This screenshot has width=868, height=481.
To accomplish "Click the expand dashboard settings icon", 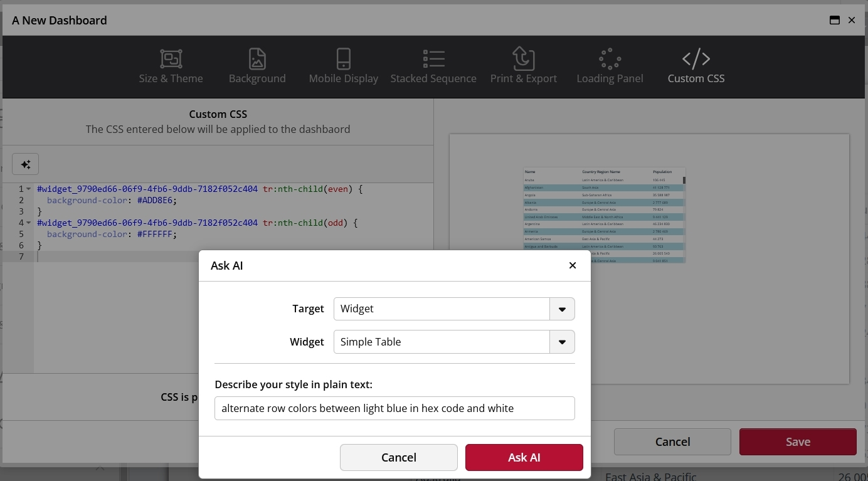I will click(x=834, y=19).
